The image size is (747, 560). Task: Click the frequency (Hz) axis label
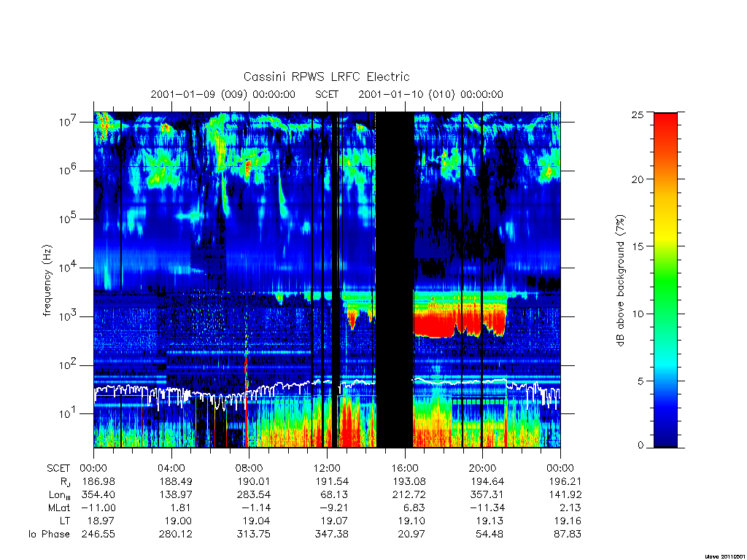pyautogui.click(x=47, y=281)
